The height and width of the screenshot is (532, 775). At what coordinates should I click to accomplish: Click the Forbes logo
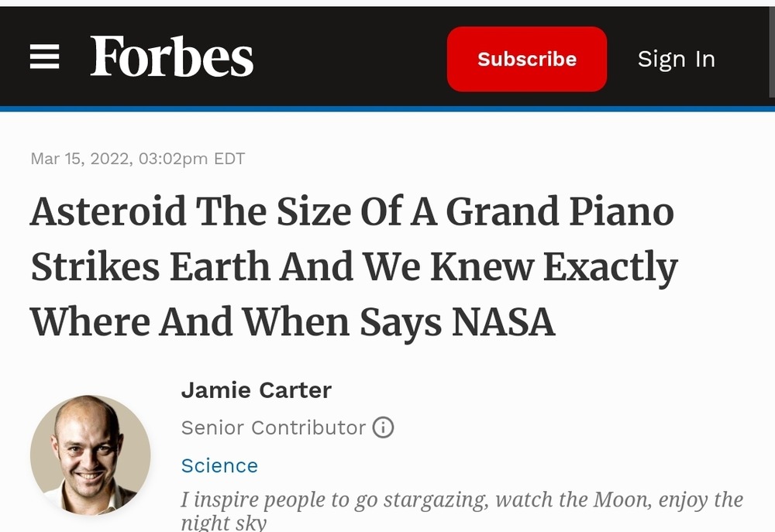click(171, 57)
